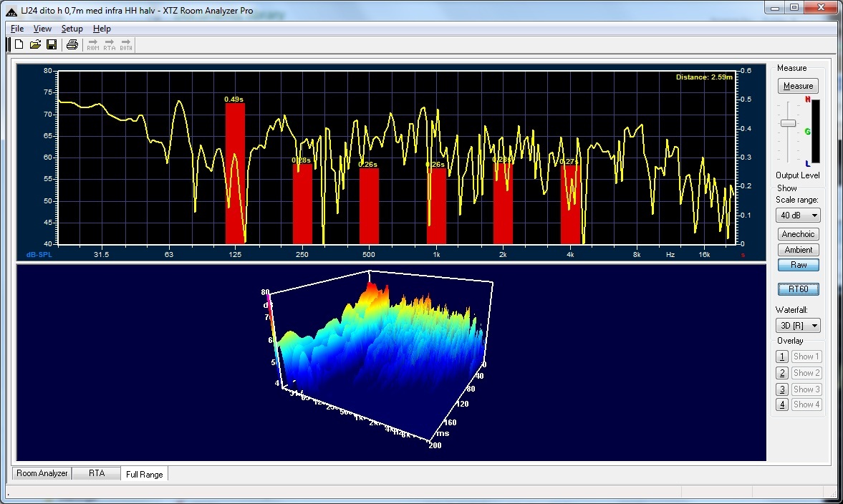Image resolution: width=843 pixels, height=504 pixels.
Task: Close the XTZ Room Analyzer window
Action: pyautogui.click(x=820, y=8)
